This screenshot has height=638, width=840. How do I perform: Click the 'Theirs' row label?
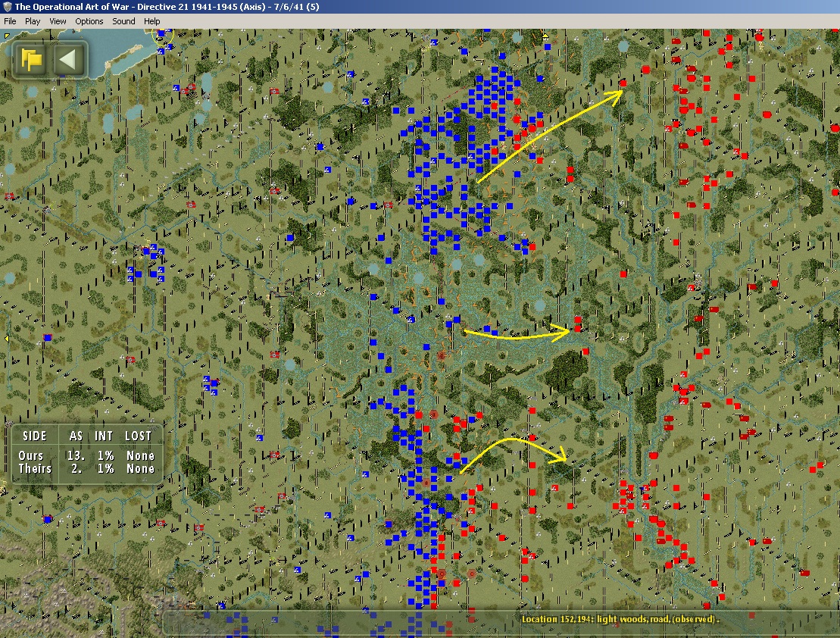(x=35, y=468)
